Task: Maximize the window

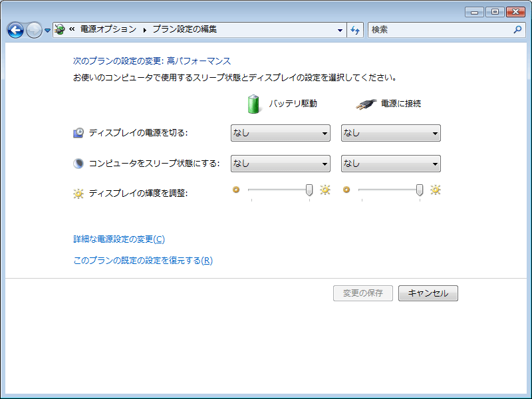Action: (495, 12)
